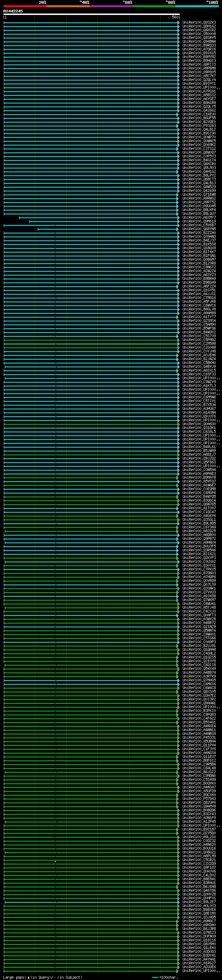The image size is (222, 980).
Task: Click the UniRef100_B4EJ37 entry
Action: [x=199, y=241]
